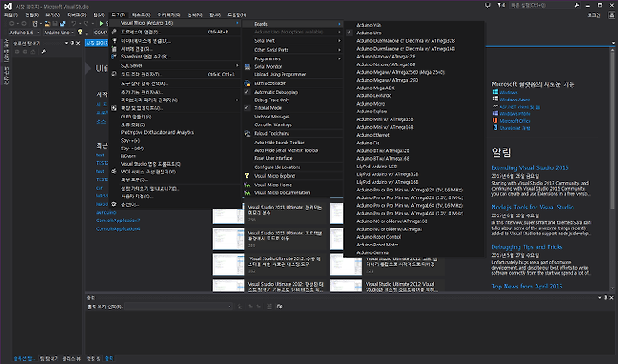
Task: Click the feedback speech bubble icon
Action: coord(488,5)
